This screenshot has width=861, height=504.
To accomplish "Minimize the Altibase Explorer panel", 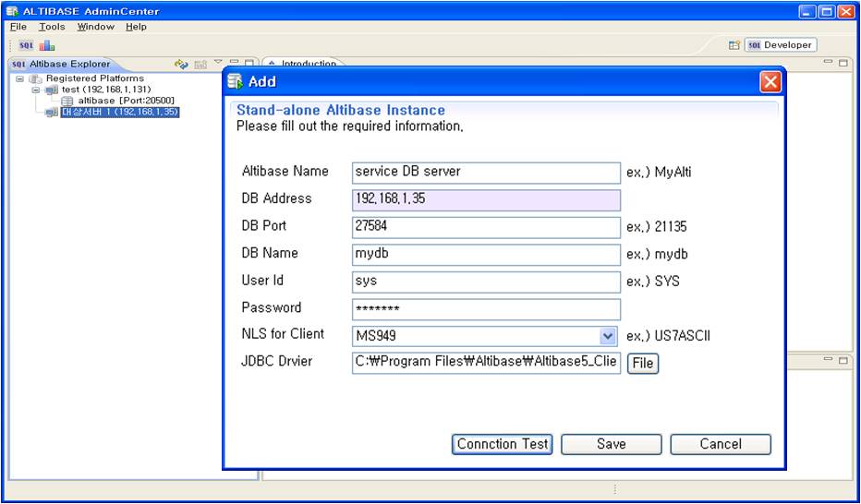I will click(234, 62).
